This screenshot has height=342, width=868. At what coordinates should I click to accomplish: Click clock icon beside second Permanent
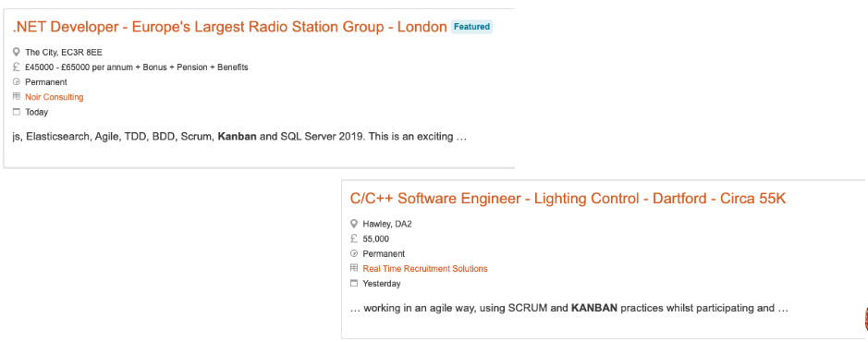(354, 254)
